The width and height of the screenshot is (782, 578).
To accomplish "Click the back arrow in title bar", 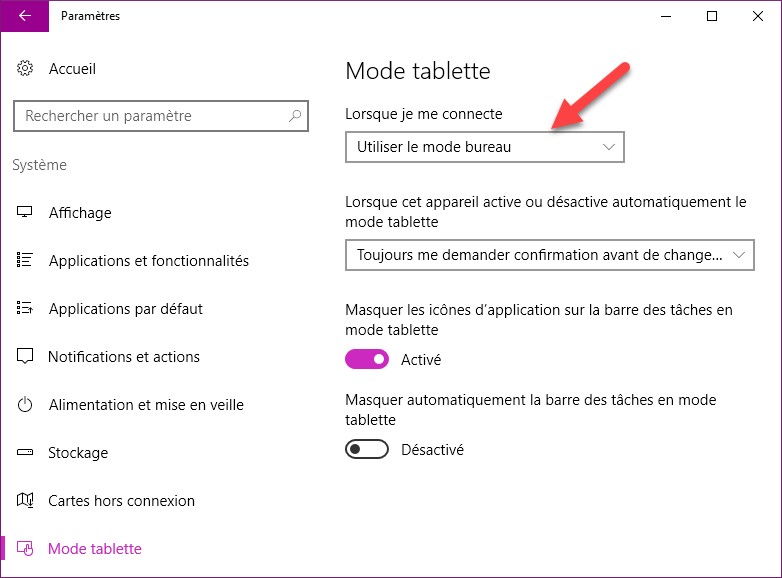I will [x=24, y=16].
